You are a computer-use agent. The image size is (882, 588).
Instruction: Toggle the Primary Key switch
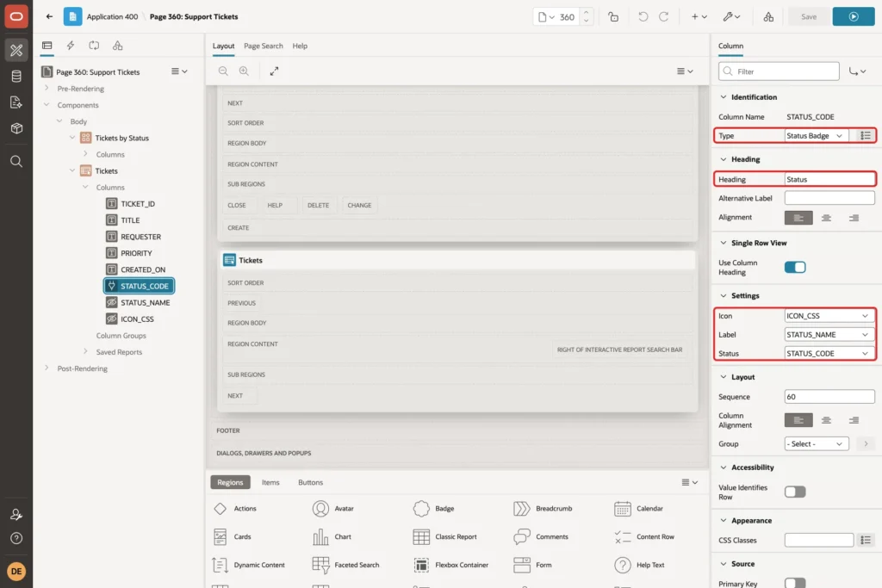click(x=795, y=582)
